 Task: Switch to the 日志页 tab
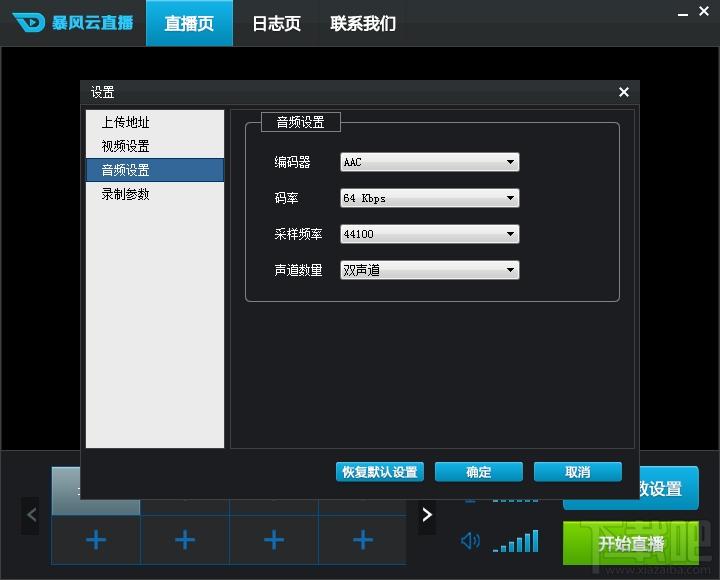coord(276,23)
